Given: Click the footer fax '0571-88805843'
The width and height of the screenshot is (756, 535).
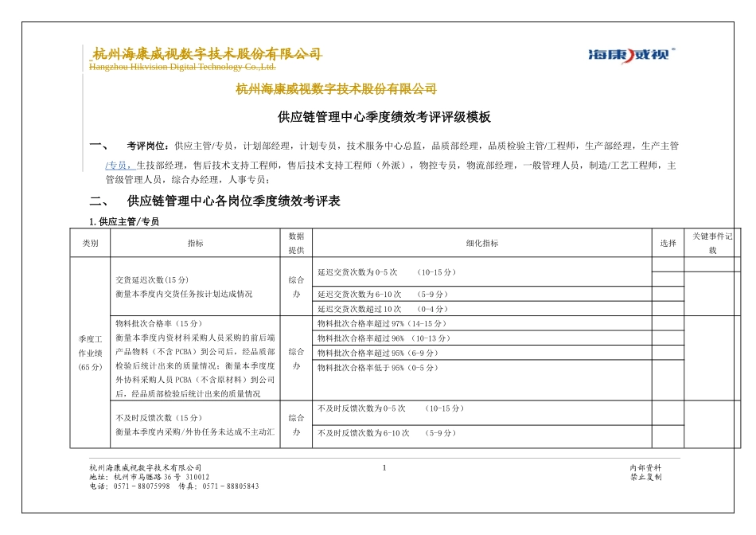Looking at the screenshot, I should point(231,486).
